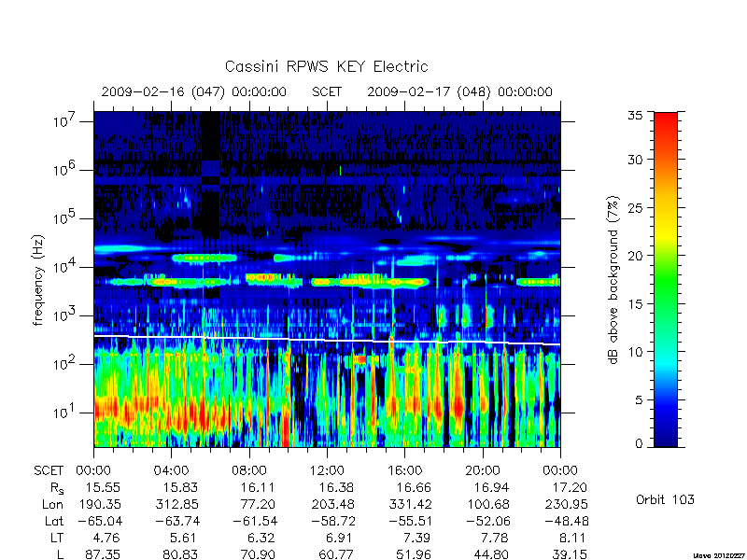Click the Lat row label

(54, 521)
